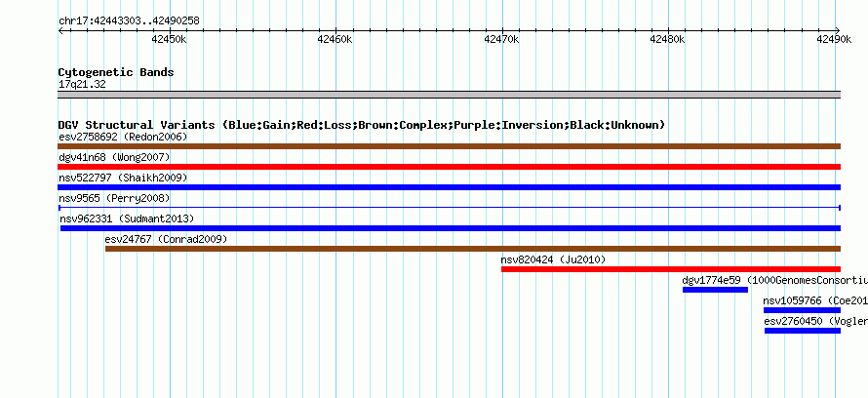
Task: Select the red nsv820424 loss bar
Action: click(x=671, y=269)
